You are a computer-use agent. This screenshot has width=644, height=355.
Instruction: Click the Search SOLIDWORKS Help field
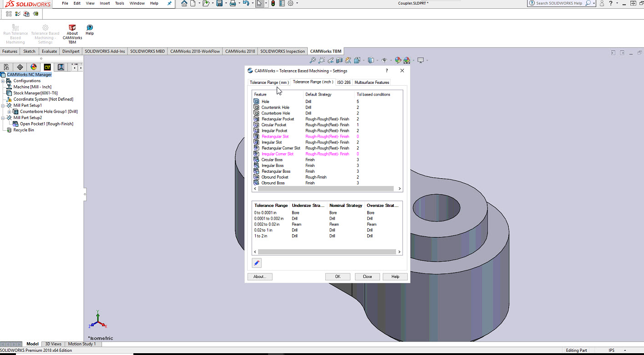[559, 3]
